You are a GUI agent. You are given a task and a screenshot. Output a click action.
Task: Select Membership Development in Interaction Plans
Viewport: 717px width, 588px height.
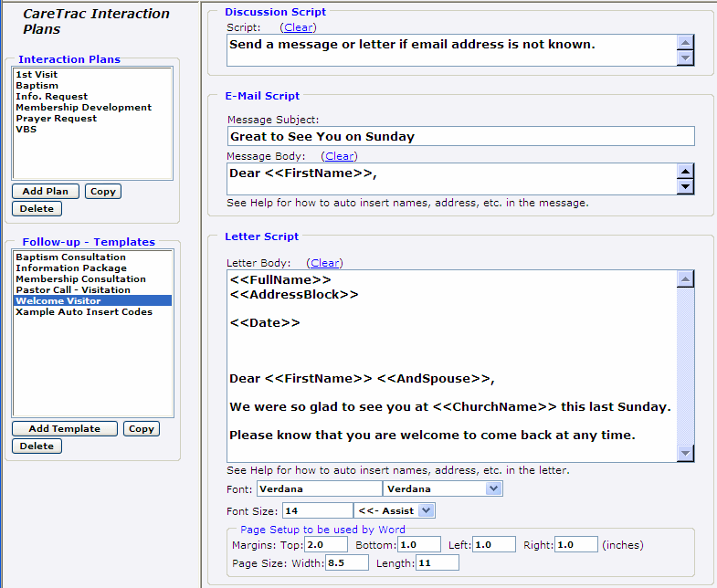[83, 107]
